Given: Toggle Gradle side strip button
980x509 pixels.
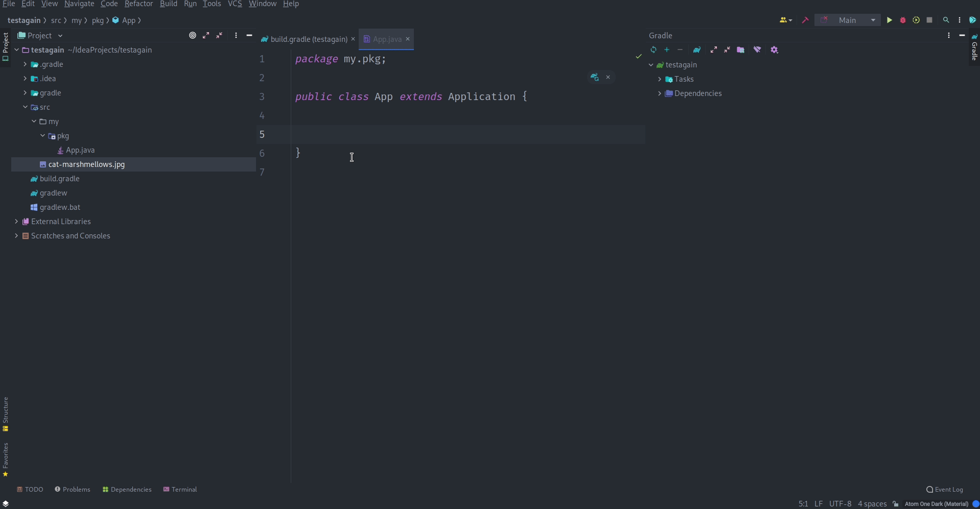Looking at the screenshot, I should coord(974,47).
